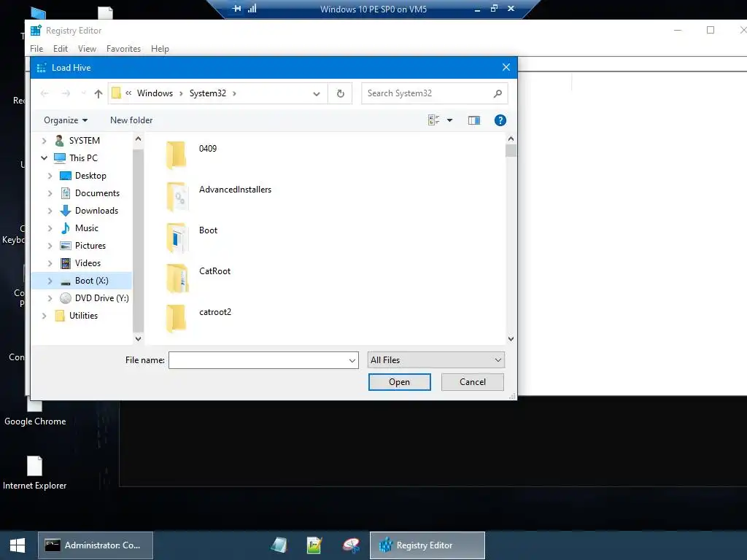
Task: Select the CatRoot folder
Action: point(214,271)
